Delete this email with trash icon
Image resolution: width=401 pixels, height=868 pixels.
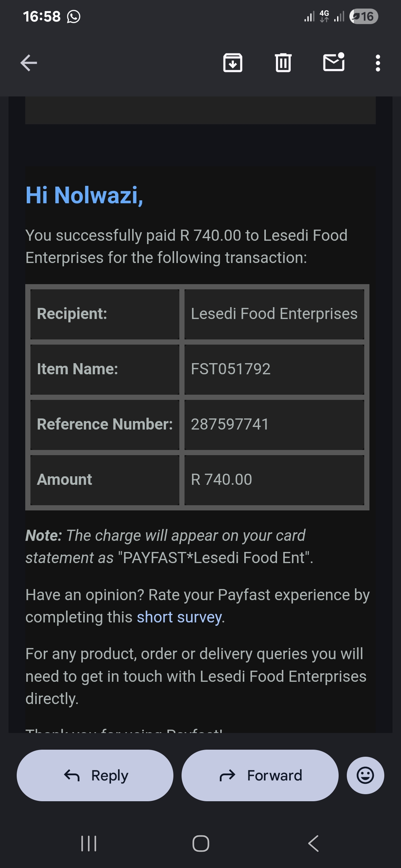[283, 63]
